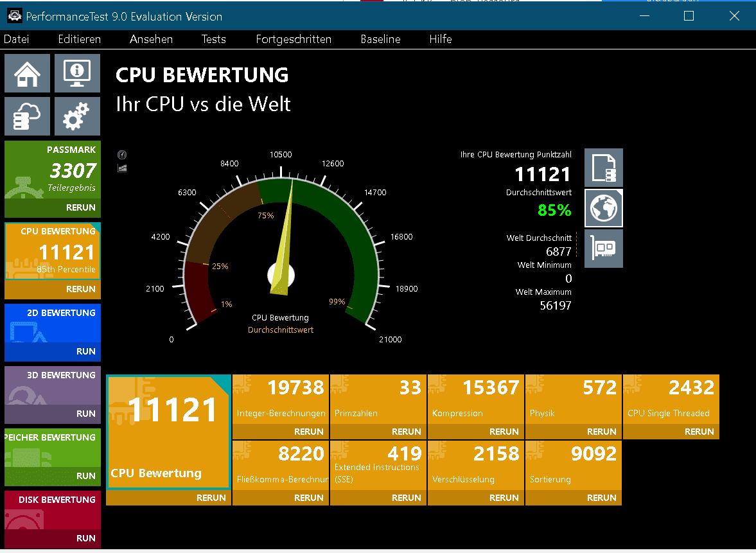Select the large CPU Bewertung 11121 tile
This screenshot has width=756, height=553.
click(168, 432)
